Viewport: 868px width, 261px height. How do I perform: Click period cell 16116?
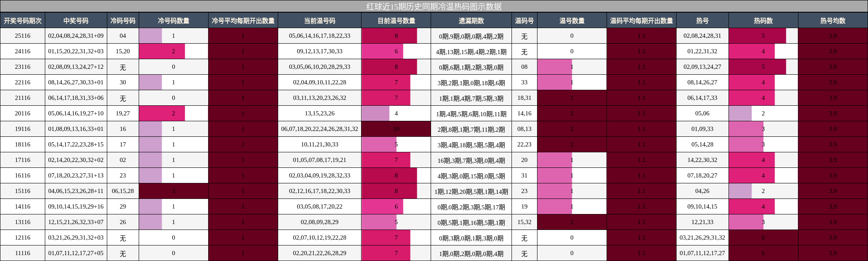click(x=23, y=175)
